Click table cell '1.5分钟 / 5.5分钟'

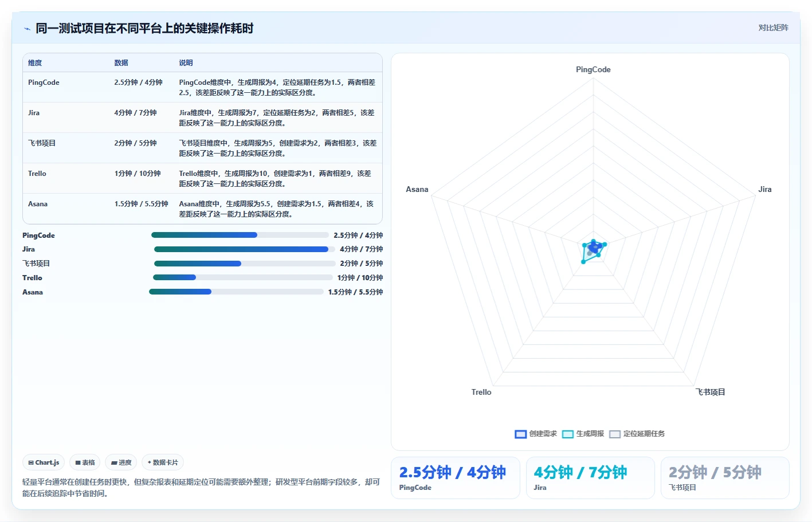(141, 204)
